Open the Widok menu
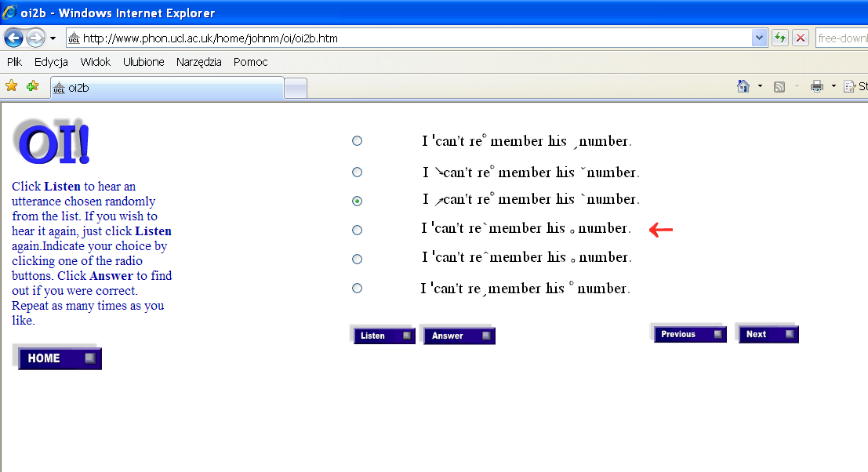 [x=95, y=62]
